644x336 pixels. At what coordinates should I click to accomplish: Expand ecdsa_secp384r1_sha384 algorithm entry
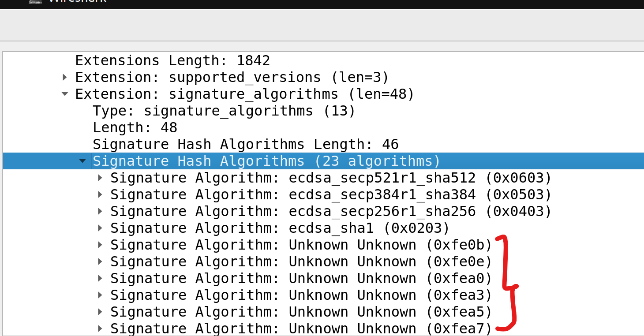pos(101,194)
